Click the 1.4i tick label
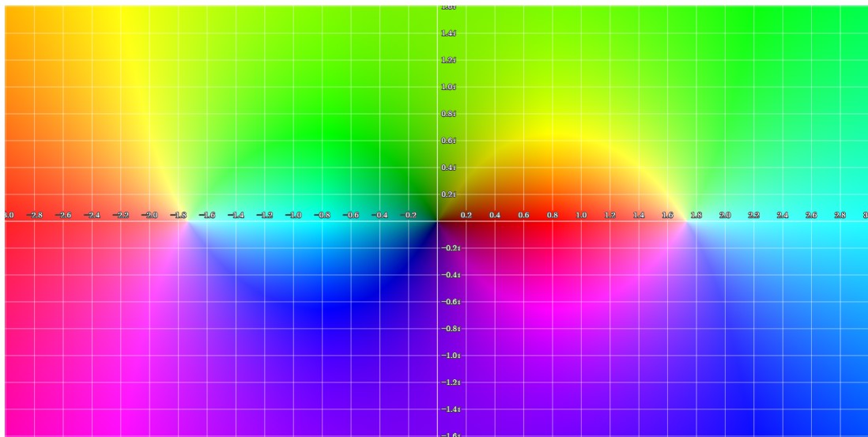This screenshot has width=868, height=437. 447,33
